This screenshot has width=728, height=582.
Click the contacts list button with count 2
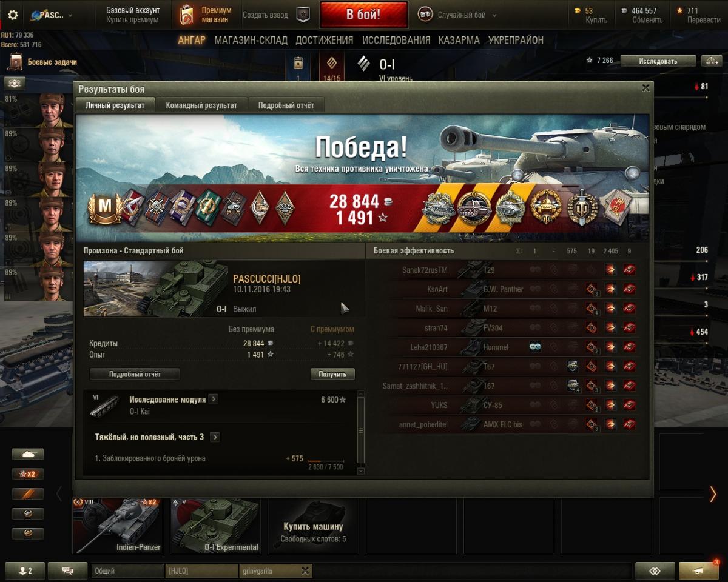[25, 570]
